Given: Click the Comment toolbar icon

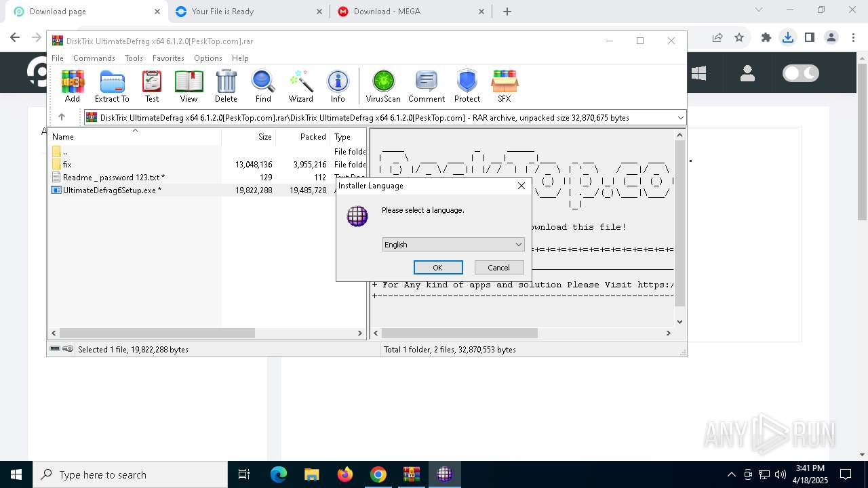Looking at the screenshot, I should click(427, 86).
